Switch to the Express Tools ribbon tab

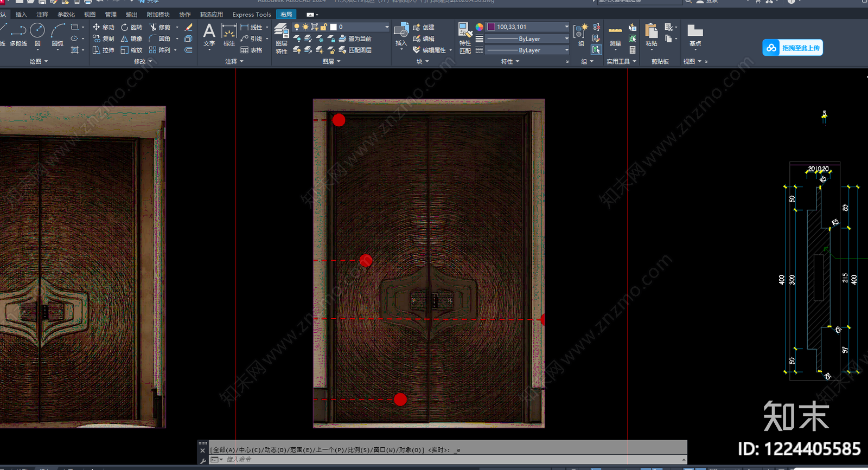251,15
